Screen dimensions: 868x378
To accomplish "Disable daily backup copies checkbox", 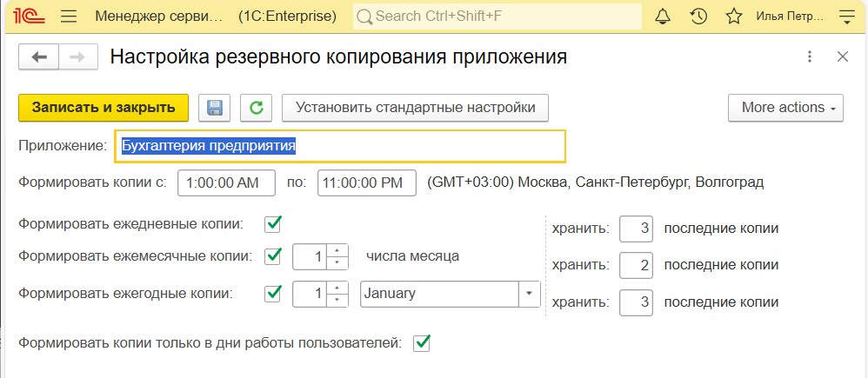I will 273,224.
